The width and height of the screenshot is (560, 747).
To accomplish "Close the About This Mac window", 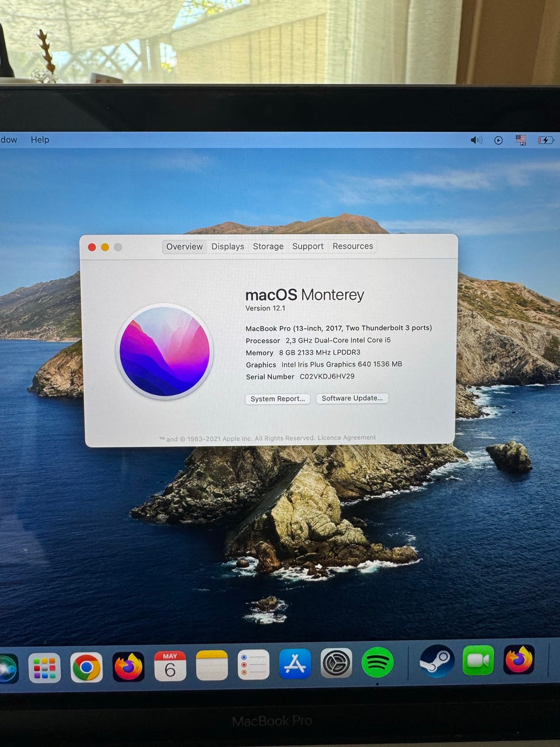I will coord(92,247).
